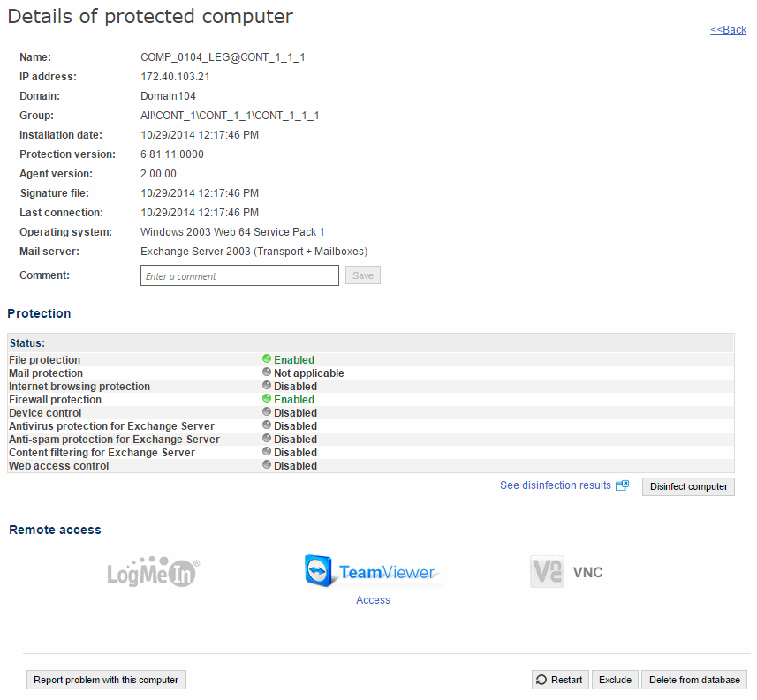Click Report problem with this computer

[x=106, y=680]
